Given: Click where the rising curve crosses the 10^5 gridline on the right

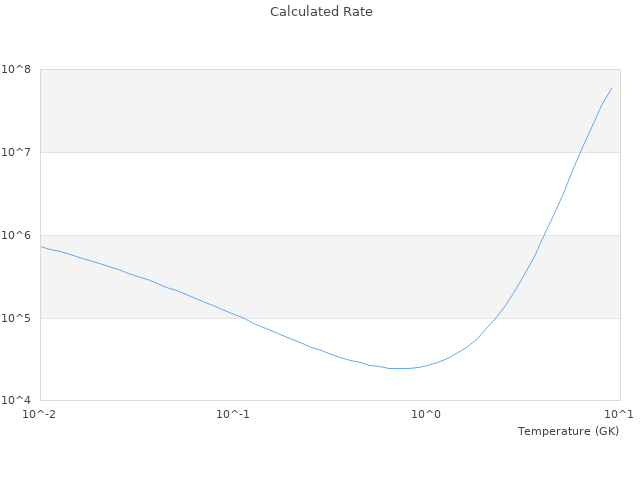Looking at the screenshot, I should point(497,318).
